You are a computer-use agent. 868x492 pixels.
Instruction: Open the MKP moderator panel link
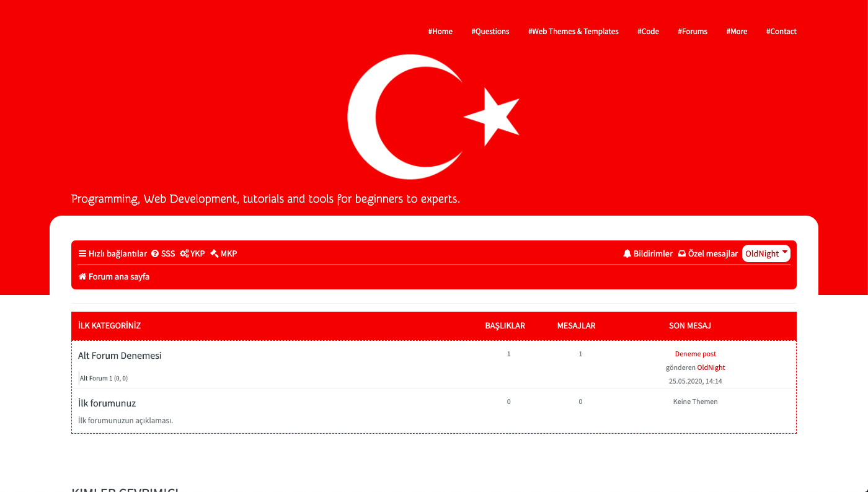pos(229,253)
